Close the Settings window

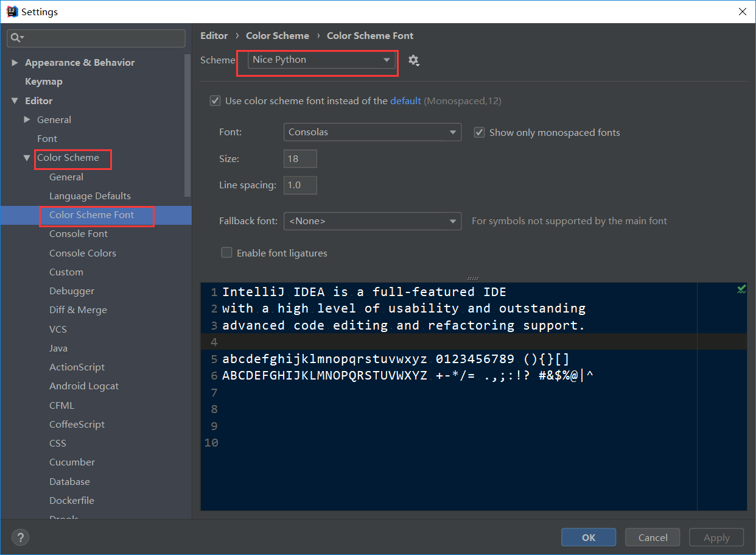point(742,12)
